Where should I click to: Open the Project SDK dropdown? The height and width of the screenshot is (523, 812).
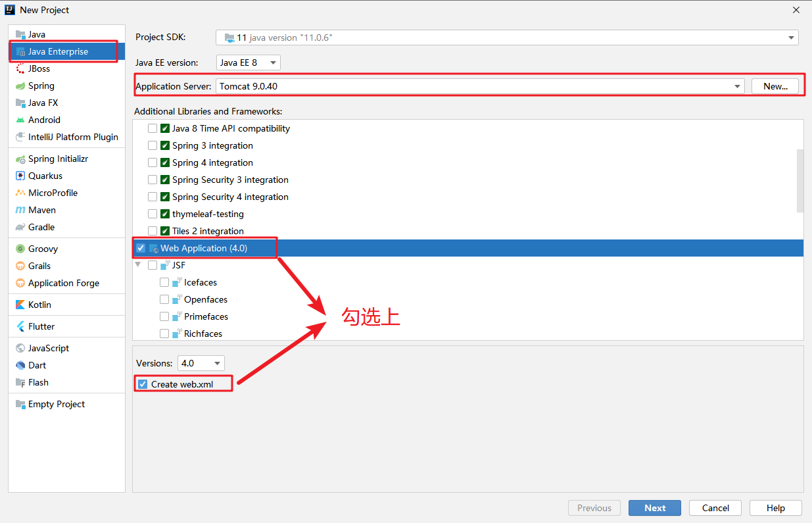507,37
